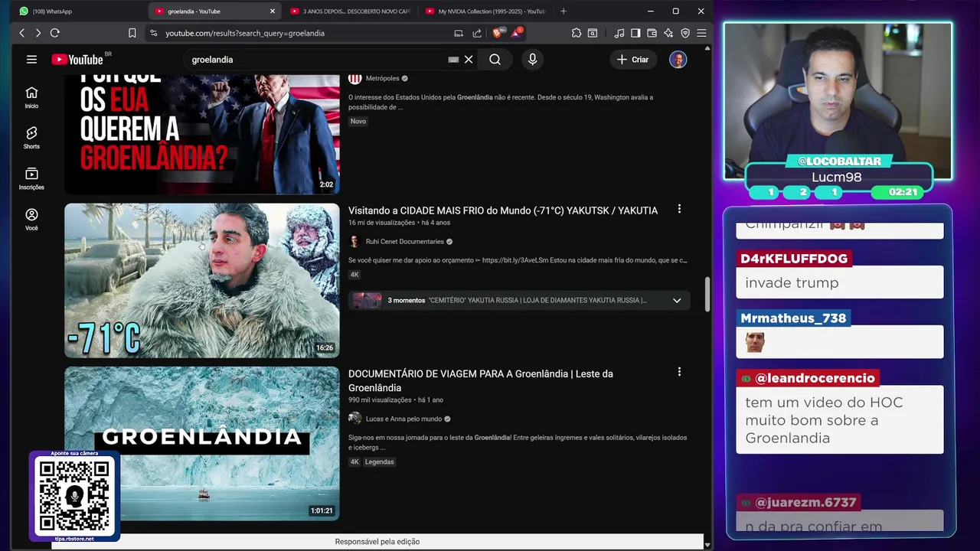Click the Novo badge under Metrópoles video
980x551 pixels.
point(358,121)
